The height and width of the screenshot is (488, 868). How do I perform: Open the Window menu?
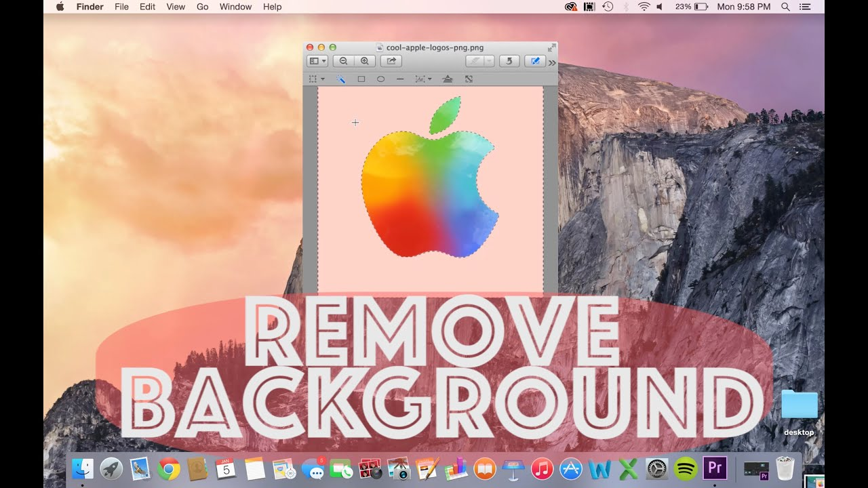click(x=235, y=7)
